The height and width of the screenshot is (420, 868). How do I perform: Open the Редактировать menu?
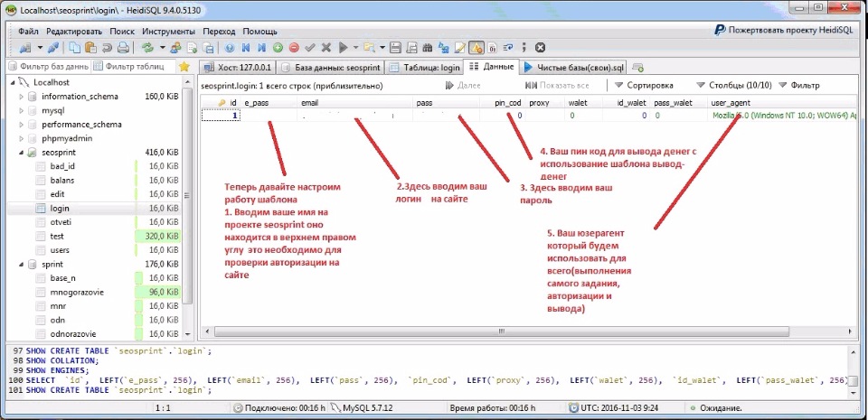coord(74,32)
